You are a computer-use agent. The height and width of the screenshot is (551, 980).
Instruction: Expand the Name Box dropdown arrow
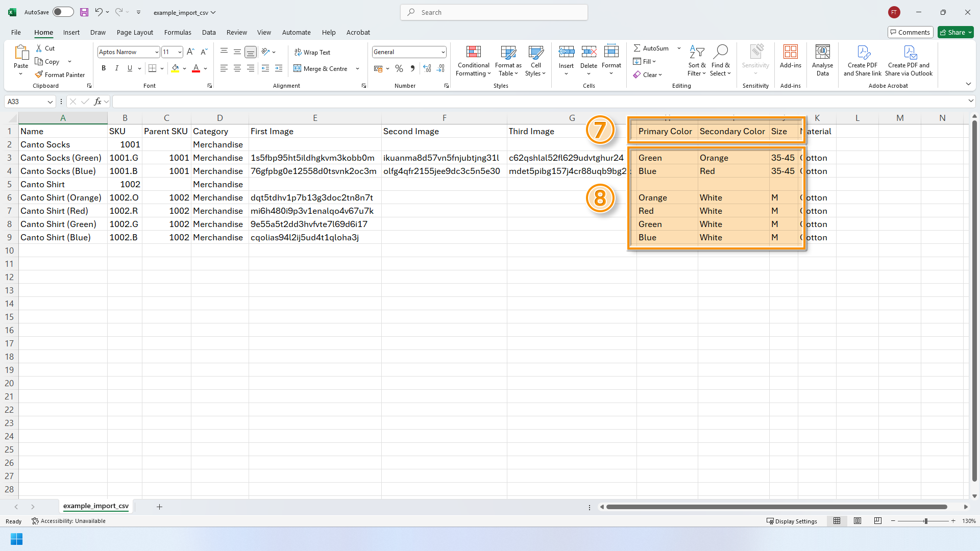point(50,102)
